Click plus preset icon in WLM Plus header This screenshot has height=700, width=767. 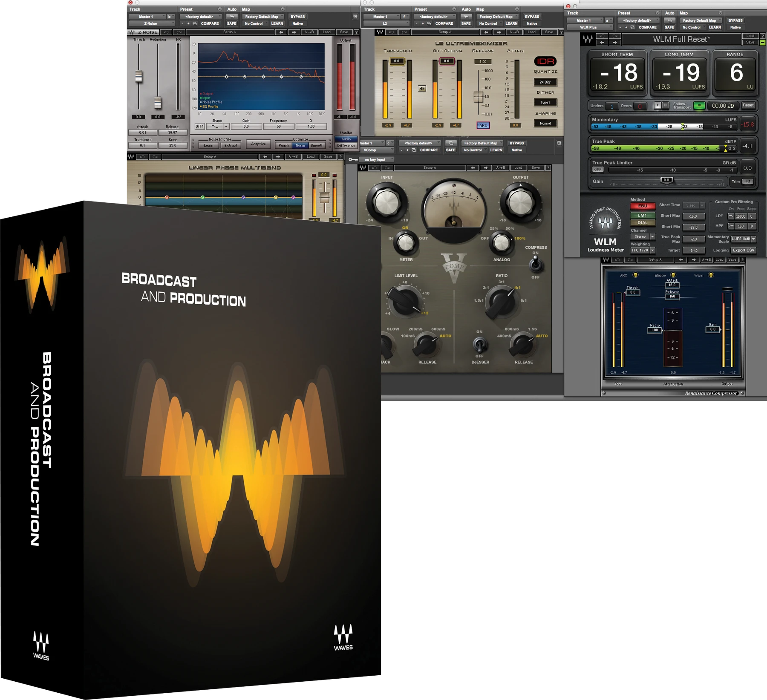(626, 27)
